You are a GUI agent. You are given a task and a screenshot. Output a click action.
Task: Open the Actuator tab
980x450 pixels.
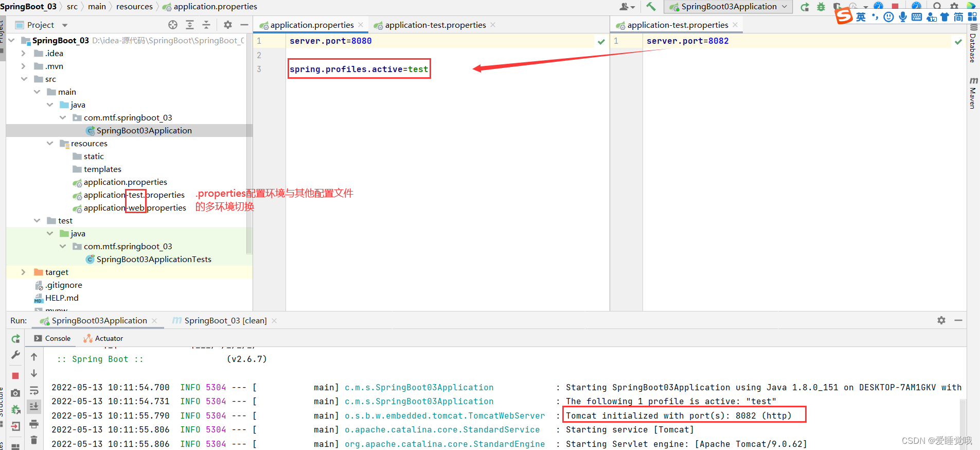pyautogui.click(x=103, y=338)
